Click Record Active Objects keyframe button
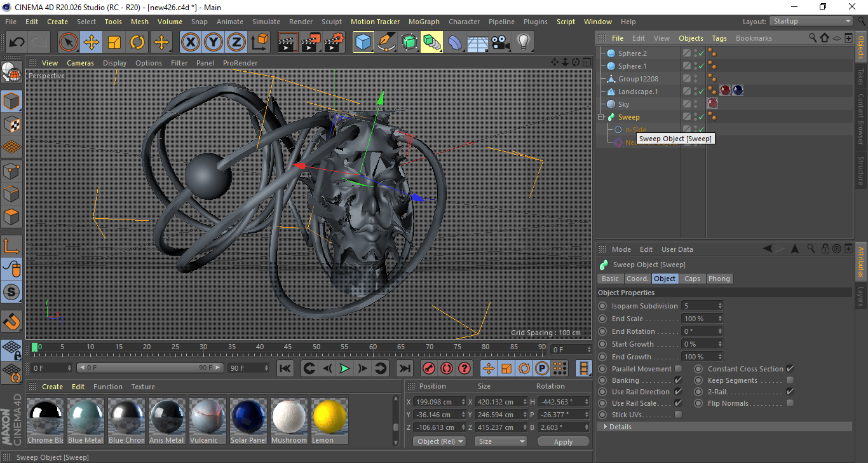This screenshot has height=463, width=868. pyautogui.click(x=429, y=368)
